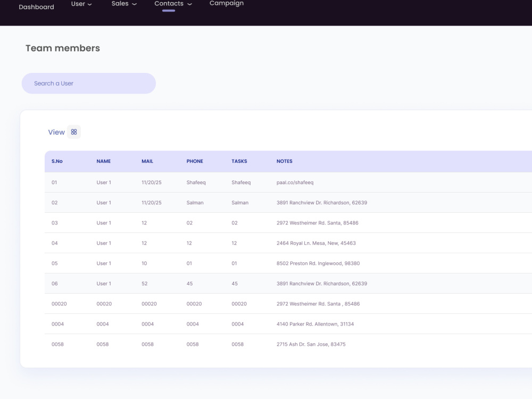Click mail cell 0004

point(147,324)
